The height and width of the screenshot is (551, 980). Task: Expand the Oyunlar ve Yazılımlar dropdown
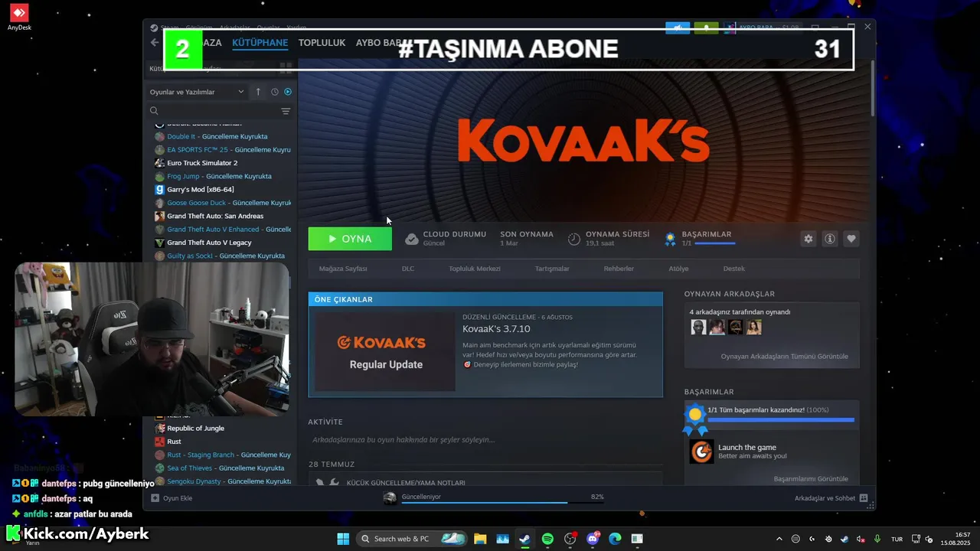197,92
